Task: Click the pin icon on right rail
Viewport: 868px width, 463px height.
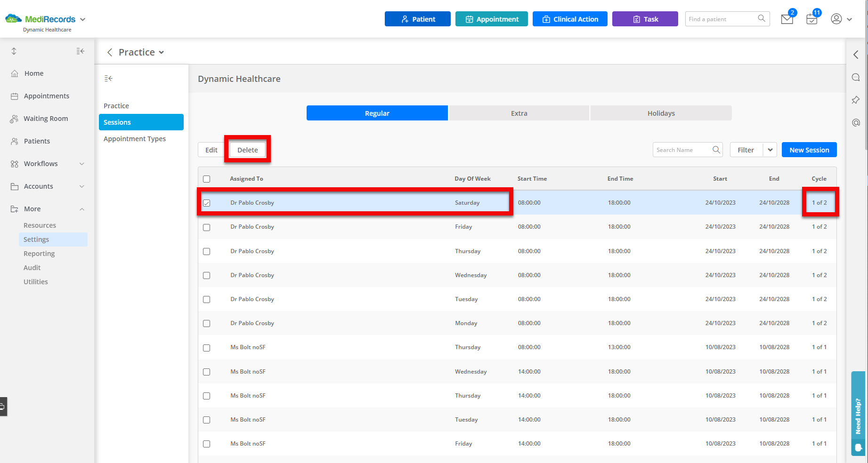Action: coord(856,100)
